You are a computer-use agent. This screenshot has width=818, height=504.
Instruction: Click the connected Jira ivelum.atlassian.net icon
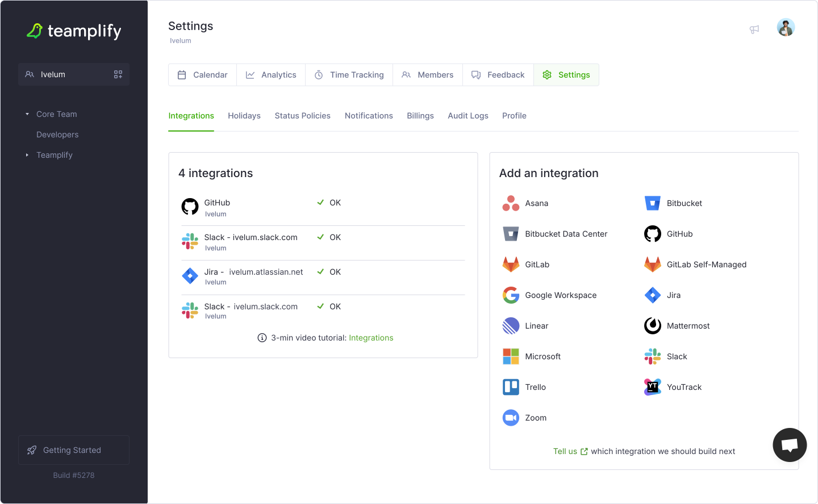pos(190,276)
